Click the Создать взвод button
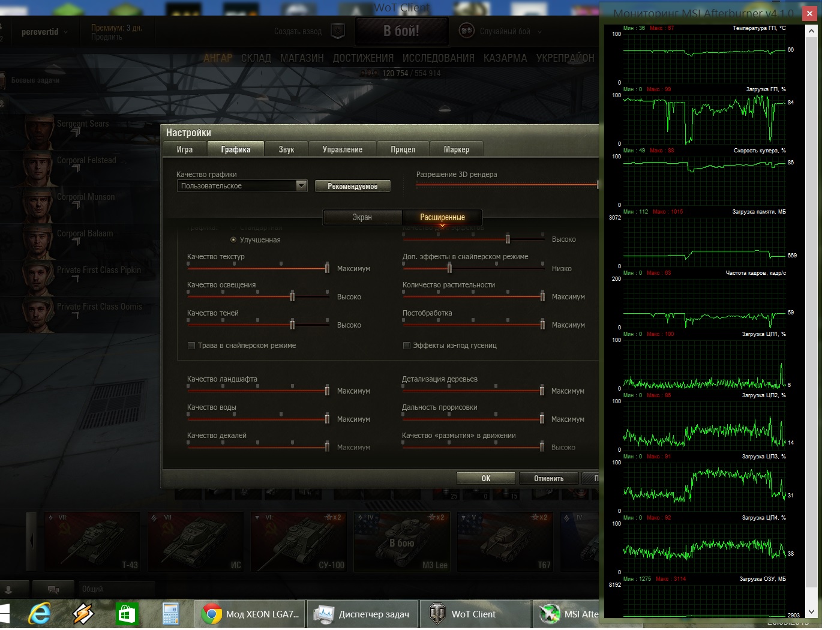 coord(298,32)
